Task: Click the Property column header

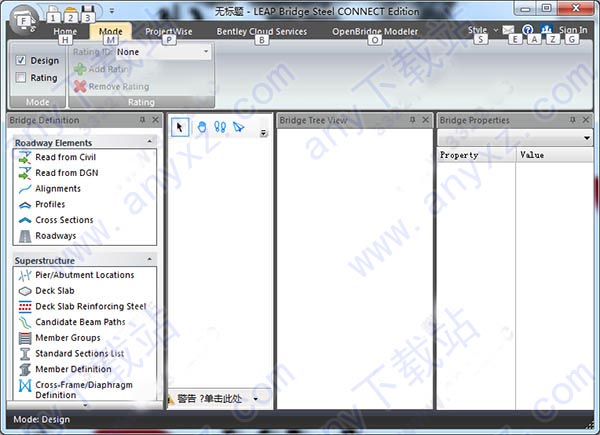Action: pyautogui.click(x=476, y=155)
